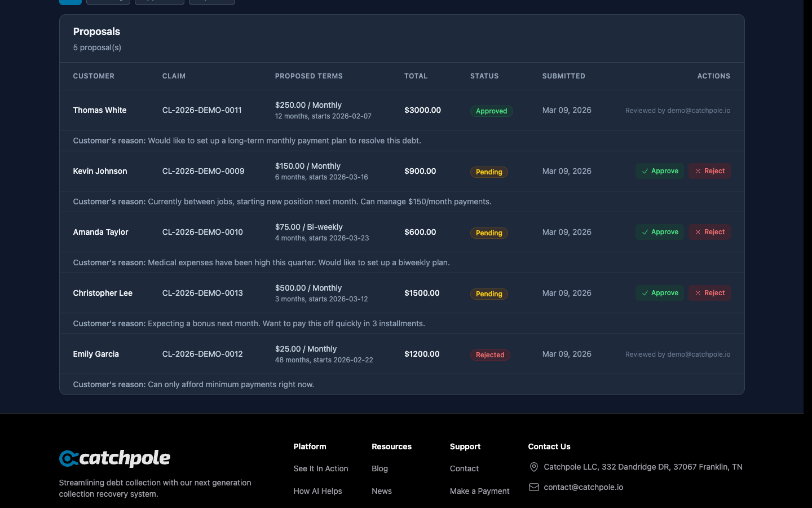Approve Christopher Lee's $1500 proposal

tap(659, 293)
